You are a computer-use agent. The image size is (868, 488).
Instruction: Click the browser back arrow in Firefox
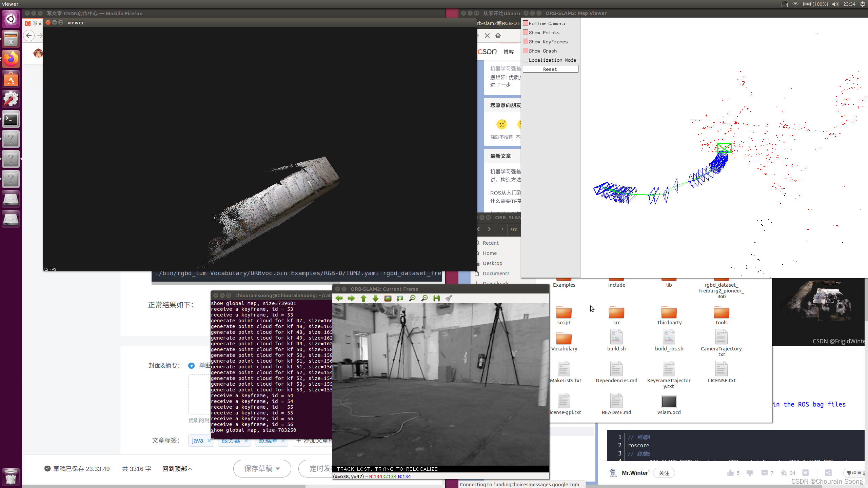pos(29,35)
